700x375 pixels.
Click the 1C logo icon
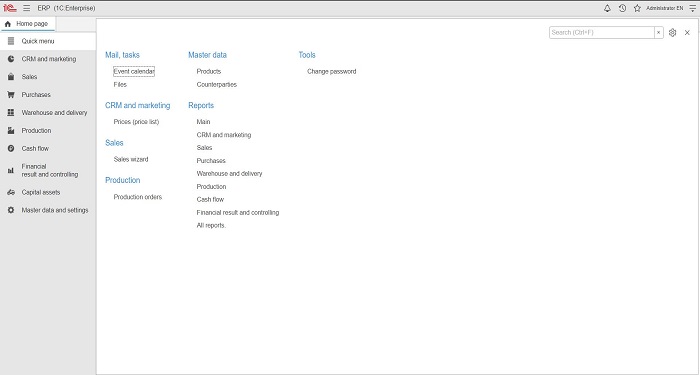(9, 8)
